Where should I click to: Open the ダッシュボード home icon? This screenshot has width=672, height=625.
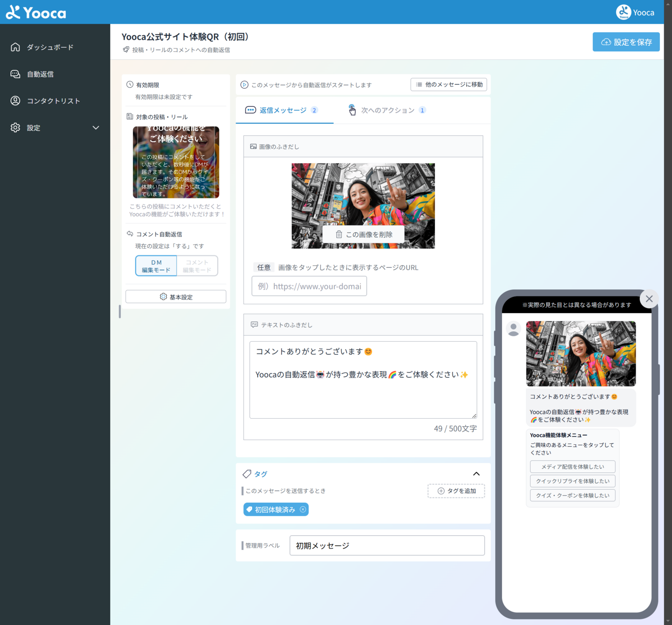(15, 47)
